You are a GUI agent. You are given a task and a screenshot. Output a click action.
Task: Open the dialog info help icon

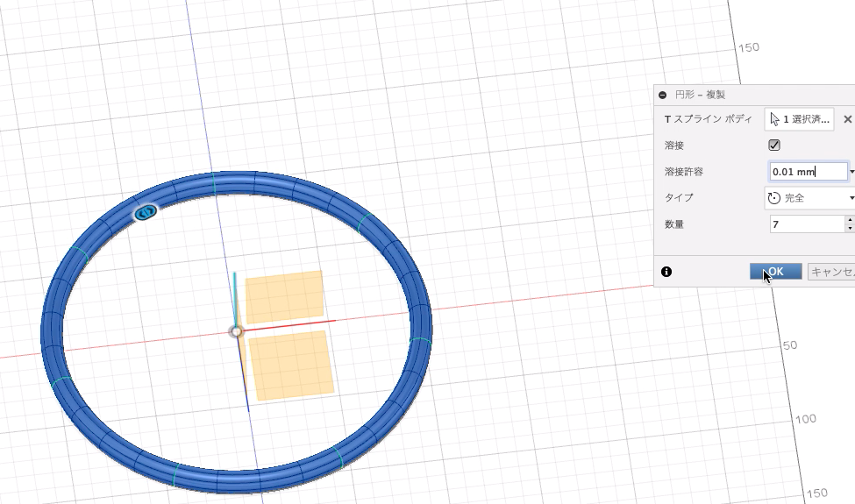coord(666,272)
